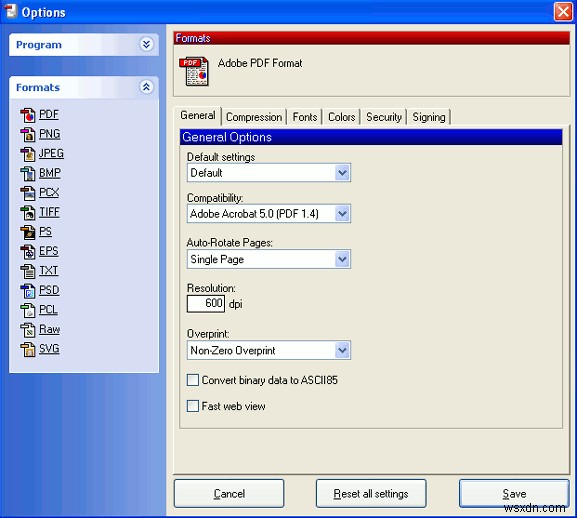The height and width of the screenshot is (518, 577).
Task: Open the TIFF format link
Action: (x=49, y=212)
